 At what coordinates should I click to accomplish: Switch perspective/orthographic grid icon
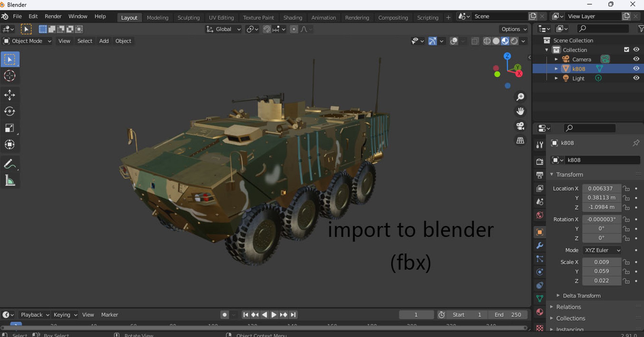point(520,141)
